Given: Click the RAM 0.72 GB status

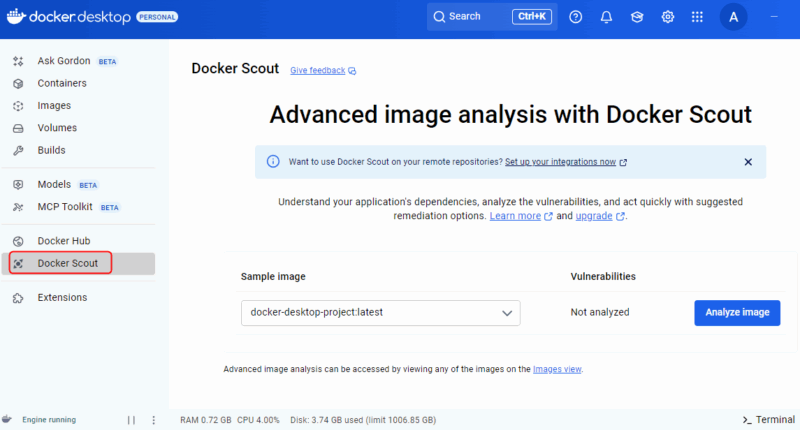Looking at the screenshot, I should click(206, 420).
